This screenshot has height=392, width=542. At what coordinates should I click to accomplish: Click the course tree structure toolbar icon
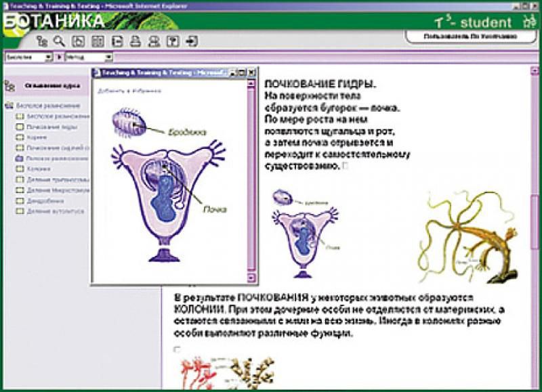43,41
